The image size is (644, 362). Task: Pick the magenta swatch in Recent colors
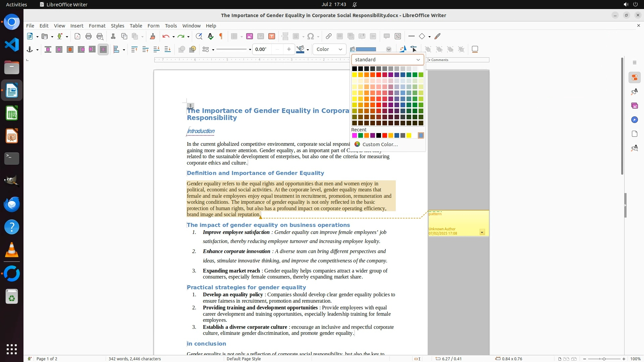pos(354,136)
